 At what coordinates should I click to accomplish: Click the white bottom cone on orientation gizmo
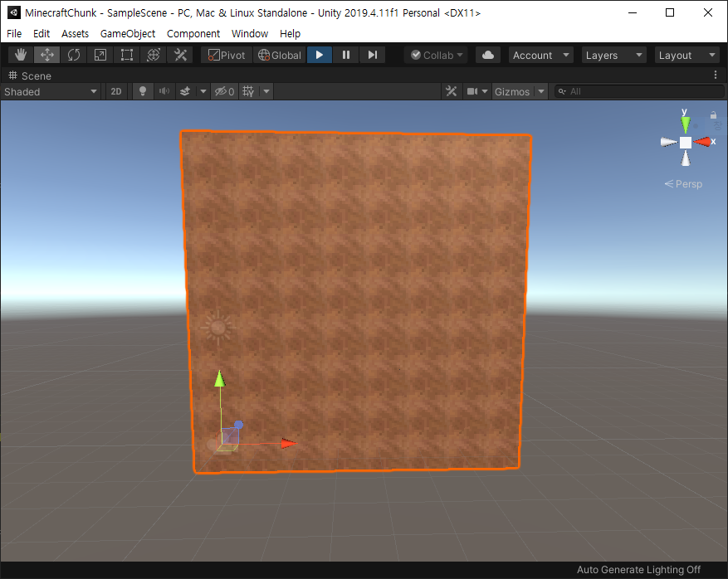[x=686, y=158]
